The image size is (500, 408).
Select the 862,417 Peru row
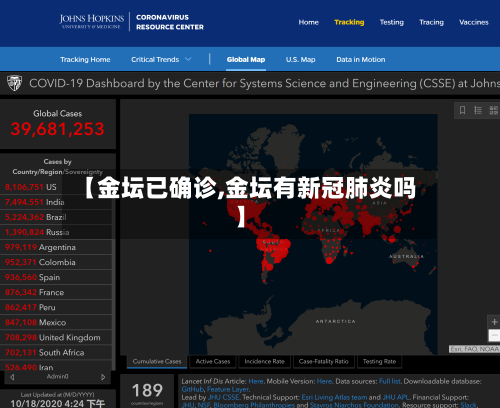tap(56, 307)
